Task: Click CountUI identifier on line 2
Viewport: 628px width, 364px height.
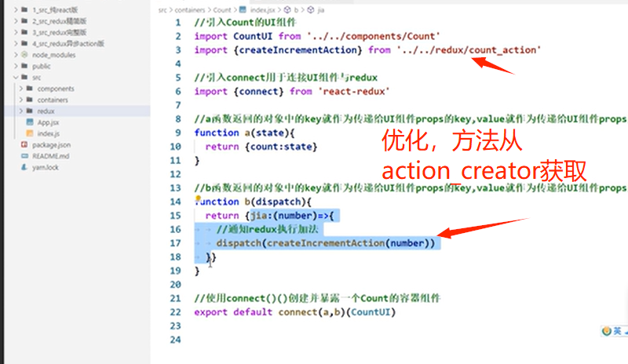Action: tap(253, 36)
